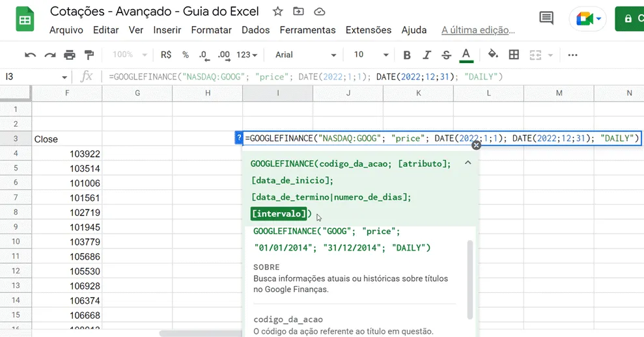The height and width of the screenshot is (337, 644).
Task: Open the Extensões menu
Action: [x=369, y=30]
